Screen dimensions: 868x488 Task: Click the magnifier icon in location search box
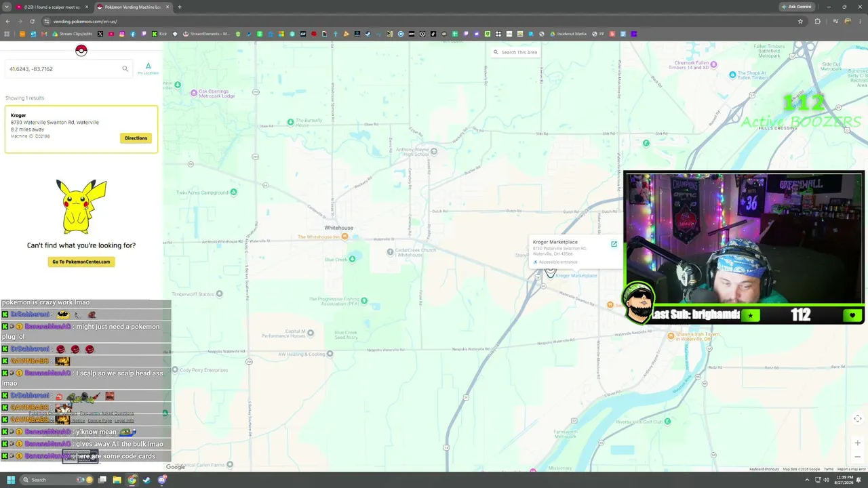[x=125, y=68]
